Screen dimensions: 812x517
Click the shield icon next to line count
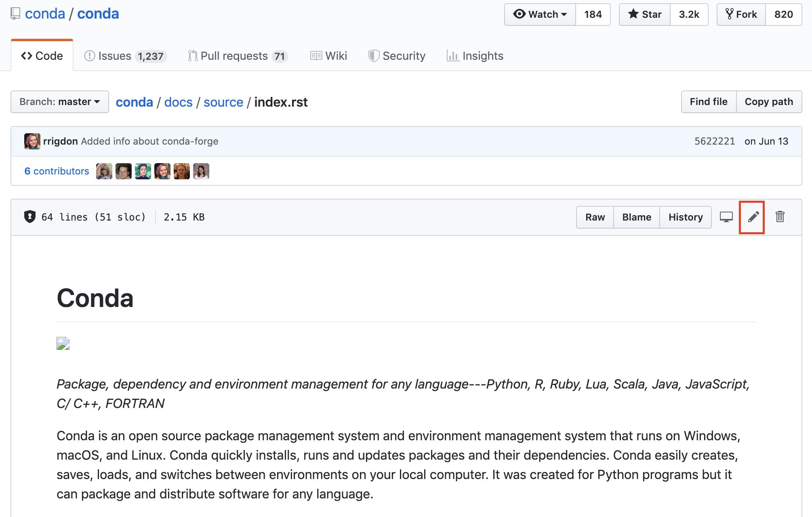[30, 217]
